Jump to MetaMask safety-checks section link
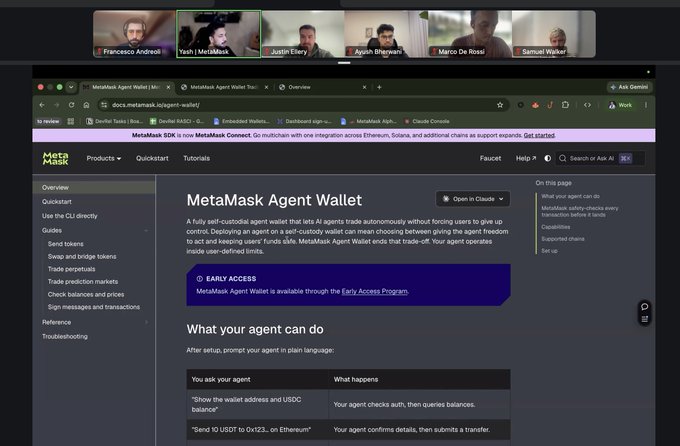Image resolution: width=680 pixels, height=446 pixels. 579,211
